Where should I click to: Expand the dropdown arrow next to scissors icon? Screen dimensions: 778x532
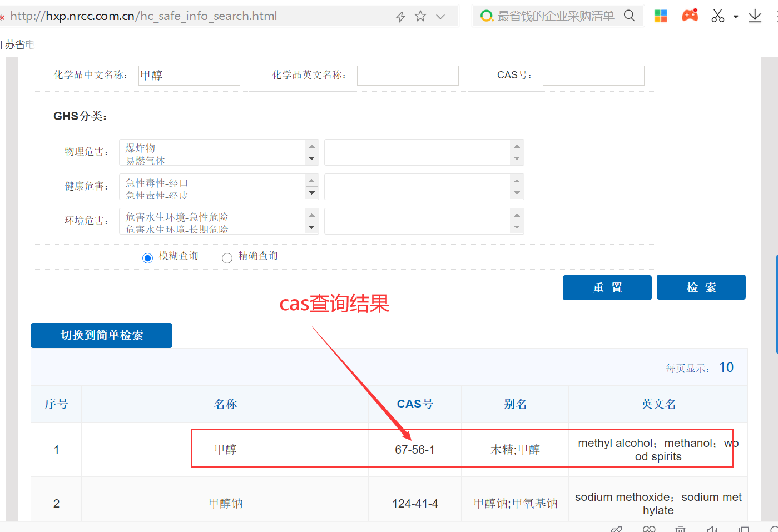735,18
